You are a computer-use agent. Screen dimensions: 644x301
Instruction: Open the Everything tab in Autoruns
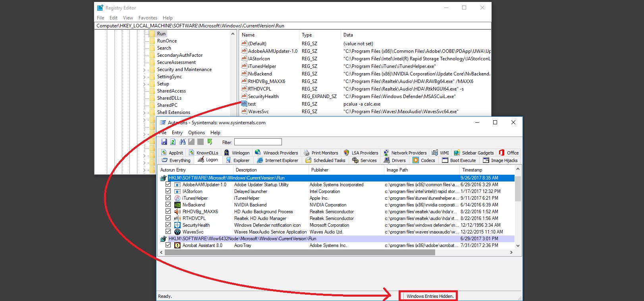point(176,160)
